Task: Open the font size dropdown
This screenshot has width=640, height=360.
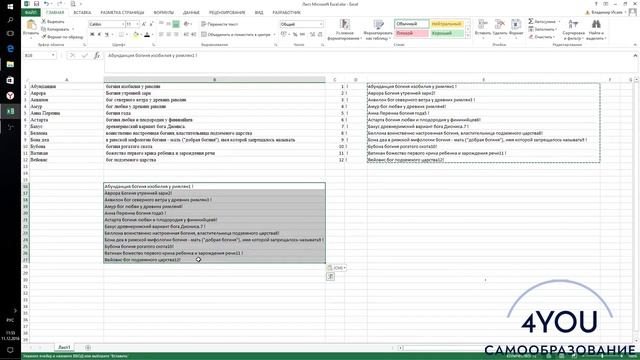Action: pyautogui.click(x=137, y=24)
